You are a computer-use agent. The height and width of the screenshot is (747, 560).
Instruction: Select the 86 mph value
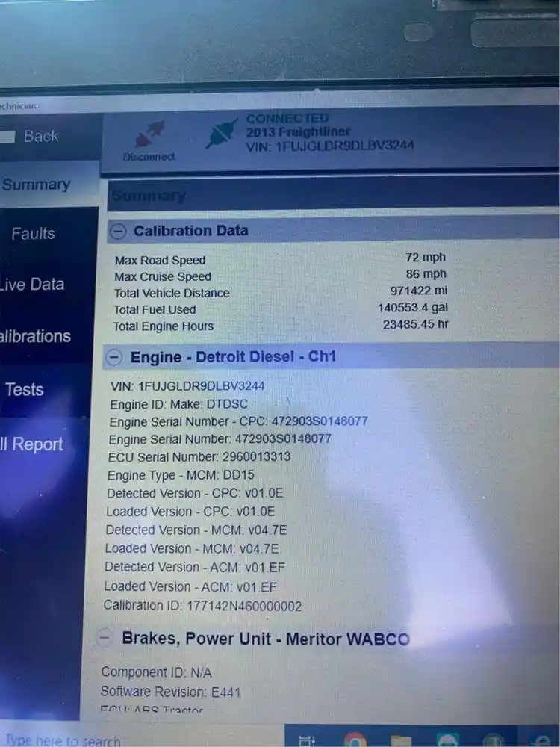426,274
